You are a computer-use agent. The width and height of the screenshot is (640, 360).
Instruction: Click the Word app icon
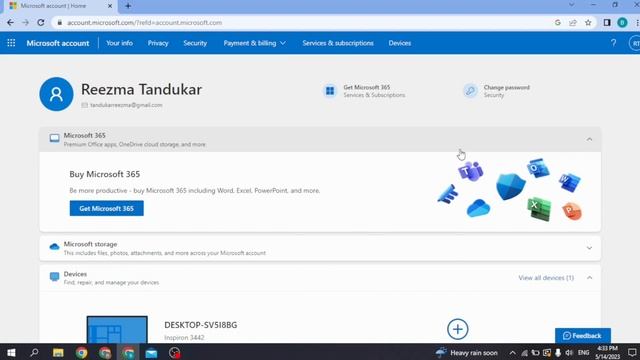569,182
